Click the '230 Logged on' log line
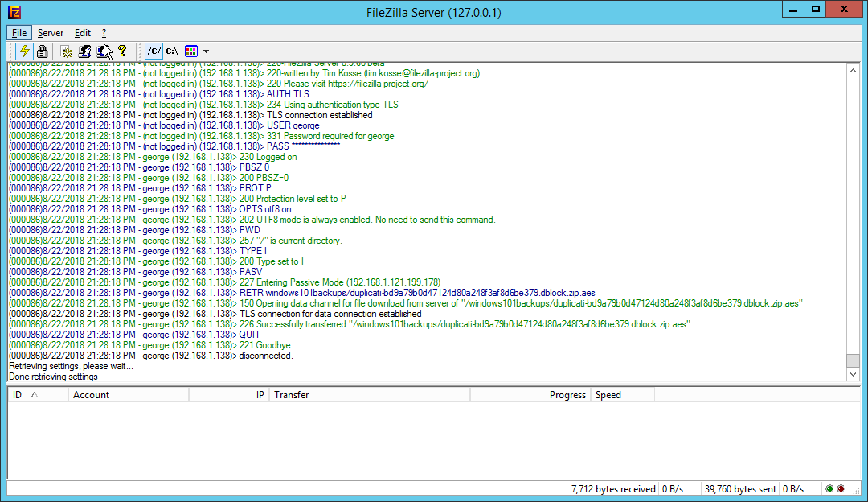Screen dimensions: 868x502 click(153, 157)
